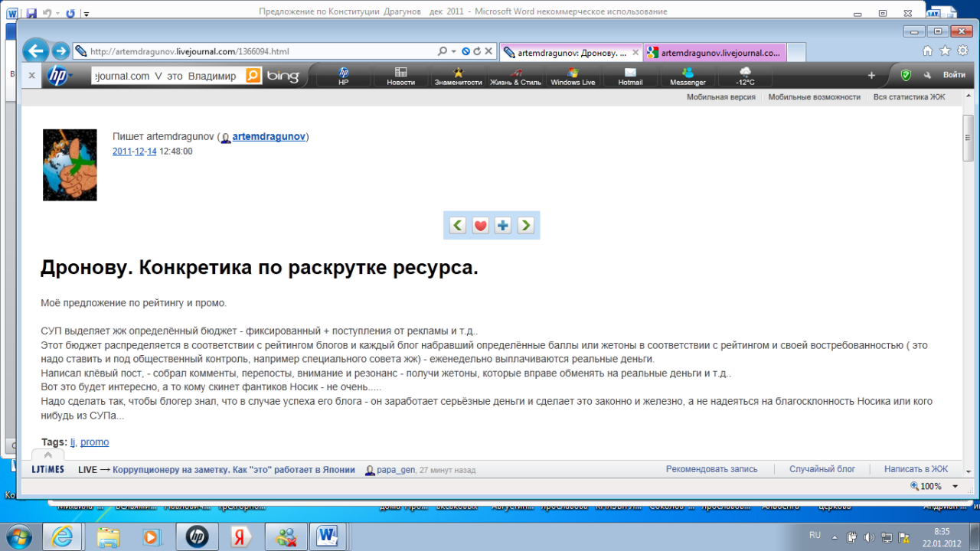Open Internet Explorer on the taskbar
The width and height of the screenshot is (980, 551).
pos(62,537)
